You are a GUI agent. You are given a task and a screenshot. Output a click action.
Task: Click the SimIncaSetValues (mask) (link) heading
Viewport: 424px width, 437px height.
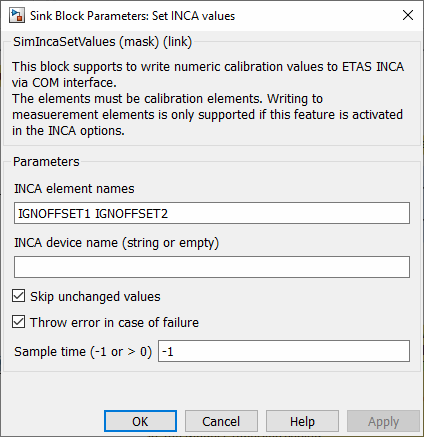click(x=103, y=42)
